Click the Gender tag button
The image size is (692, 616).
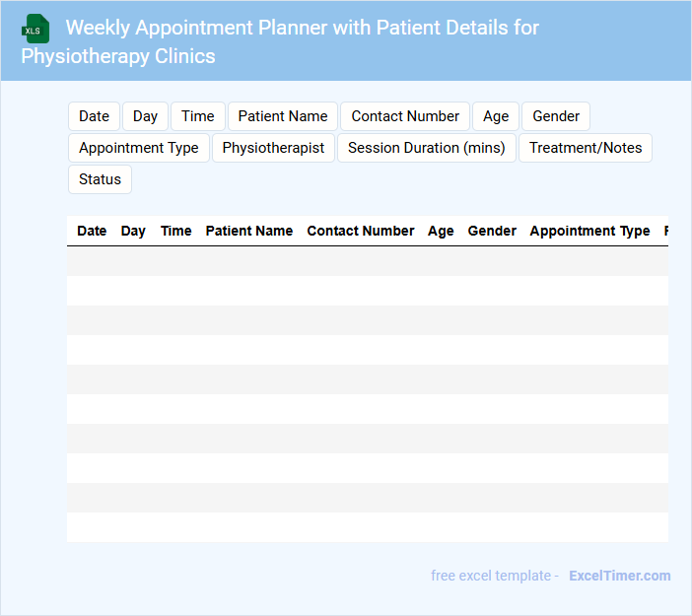pos(556,116)
